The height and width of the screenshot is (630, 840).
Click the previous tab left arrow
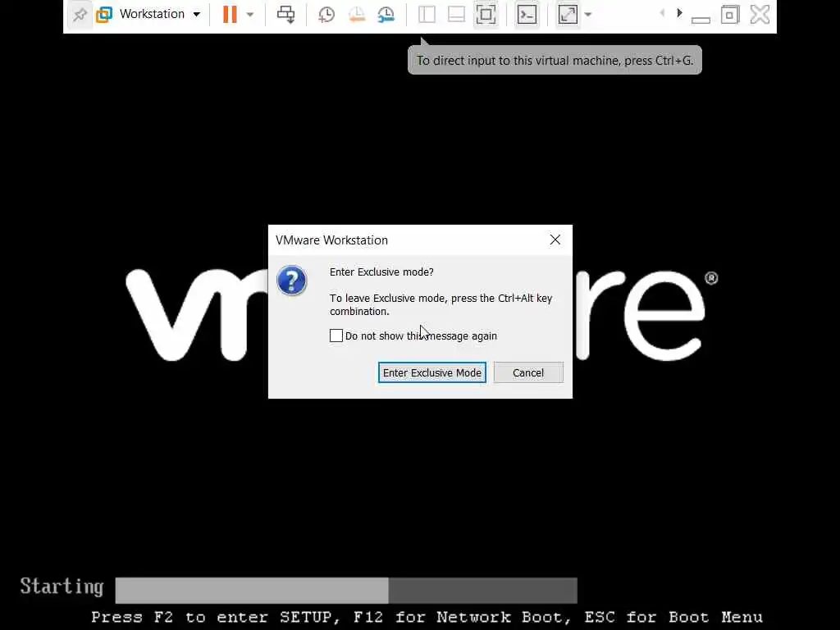pyautogui.click(x=663, y=13)
